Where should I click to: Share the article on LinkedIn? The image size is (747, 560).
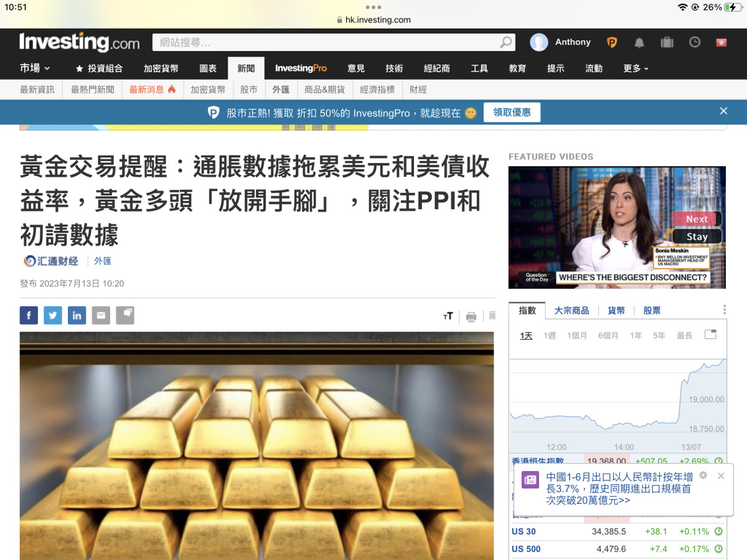click(x=77, y=315)
